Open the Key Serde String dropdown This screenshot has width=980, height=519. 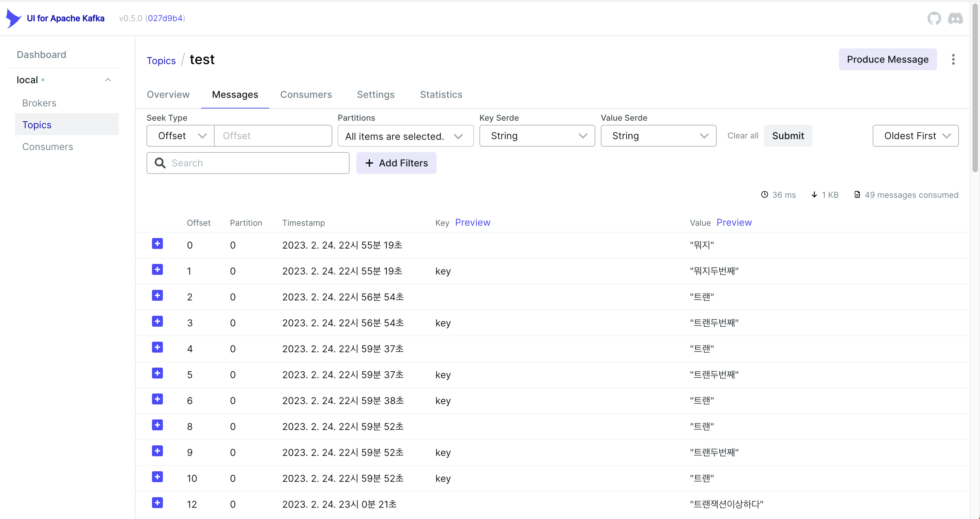(537, 136)
